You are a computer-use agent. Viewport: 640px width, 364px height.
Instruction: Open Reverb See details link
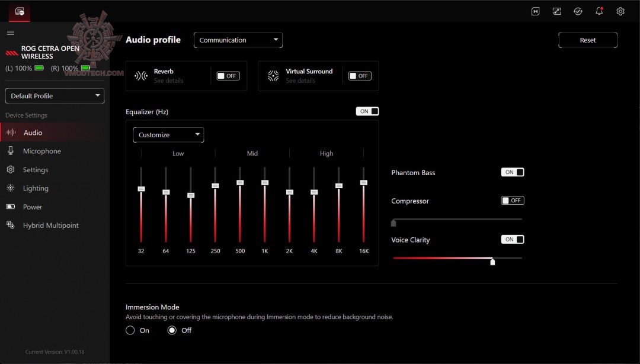pyautogui.click(x=168, y=80)
